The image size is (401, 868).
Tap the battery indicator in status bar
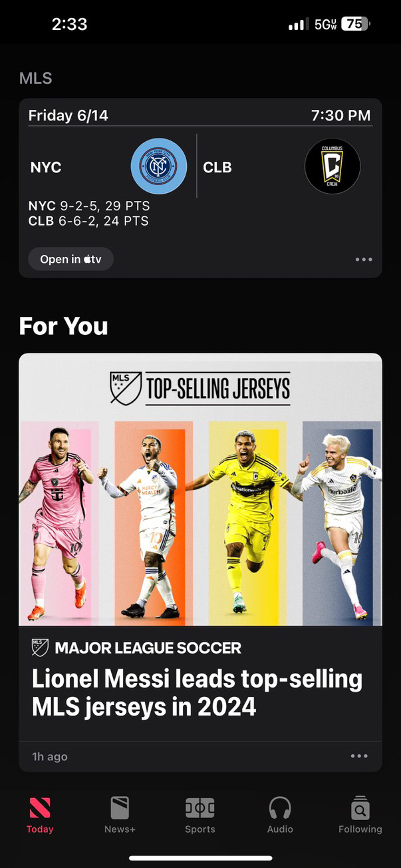pyautogui.click(x=355, y=24)
